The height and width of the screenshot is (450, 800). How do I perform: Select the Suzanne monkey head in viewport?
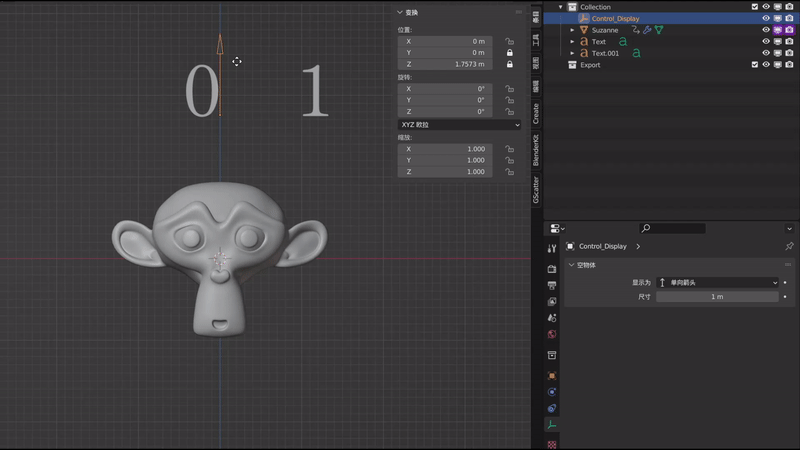pos(219,258)
